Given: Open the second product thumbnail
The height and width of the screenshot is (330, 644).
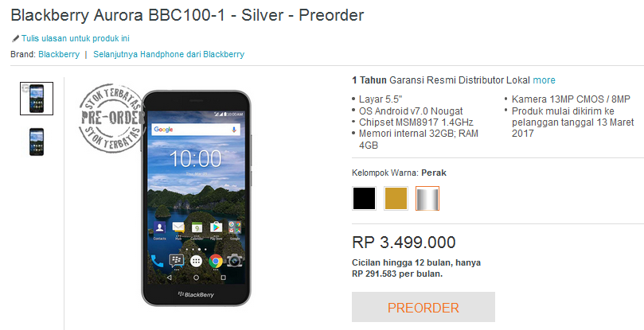Looking at the screenshot, I should [x=37, y=142].
